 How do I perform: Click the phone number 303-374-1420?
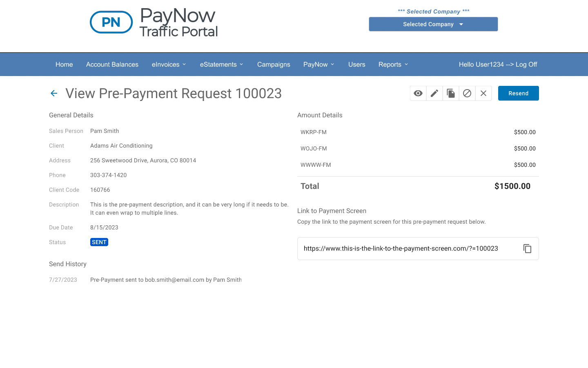(109, 175)
